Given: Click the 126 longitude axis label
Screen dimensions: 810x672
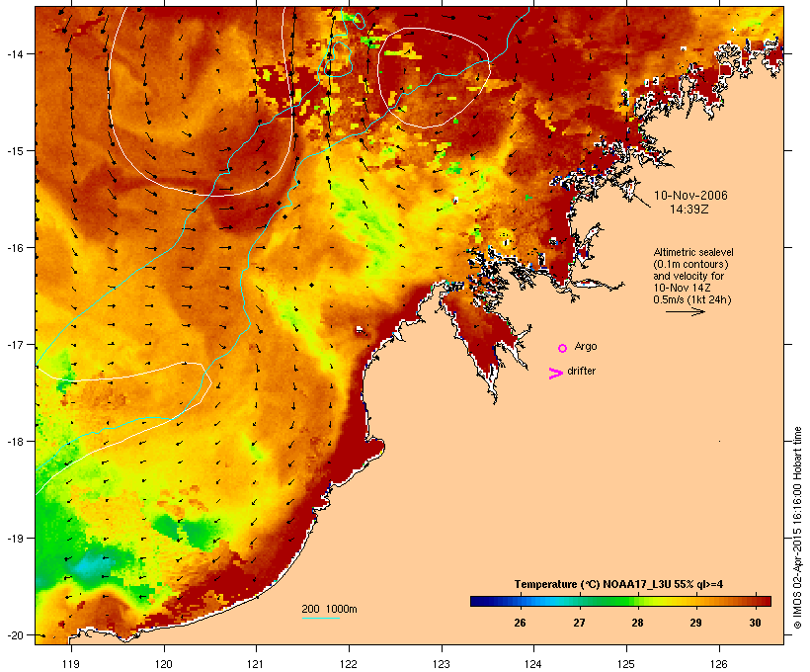Looking at the screenshot, I should click(x=719, y=664).
